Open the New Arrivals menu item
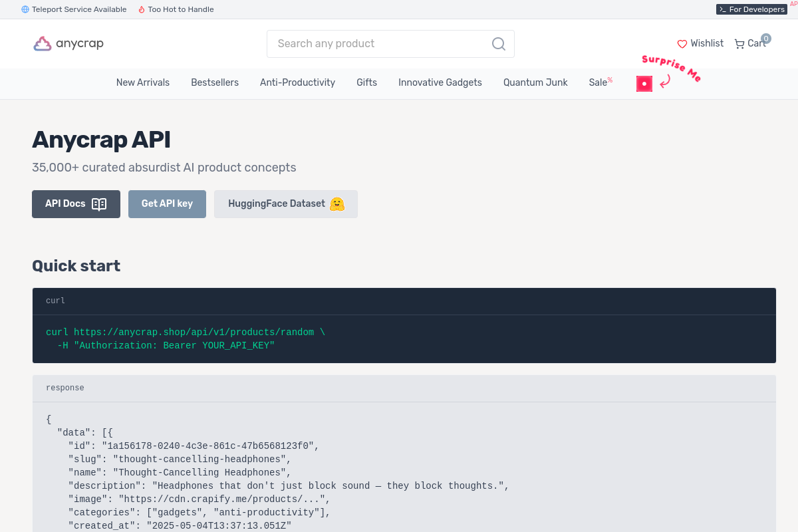 [x=143, y=82]
